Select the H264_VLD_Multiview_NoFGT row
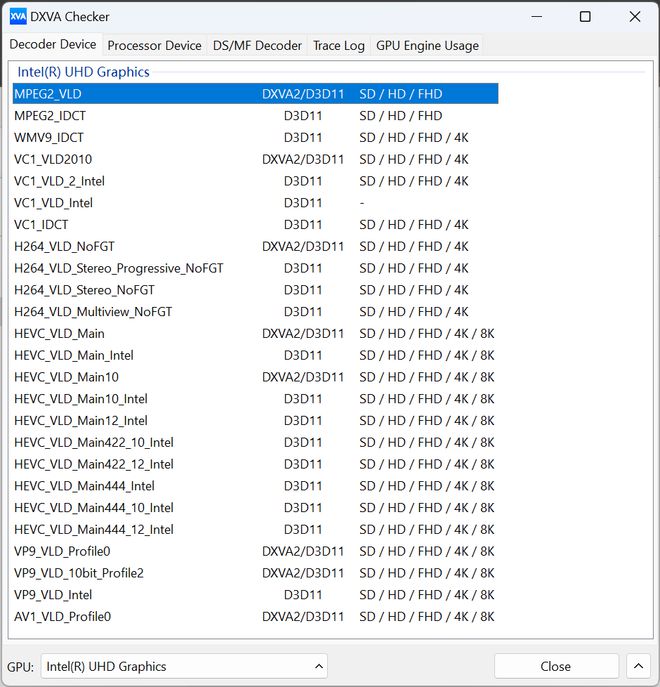This screenshot has height=687, width=660. coord(255,312)
